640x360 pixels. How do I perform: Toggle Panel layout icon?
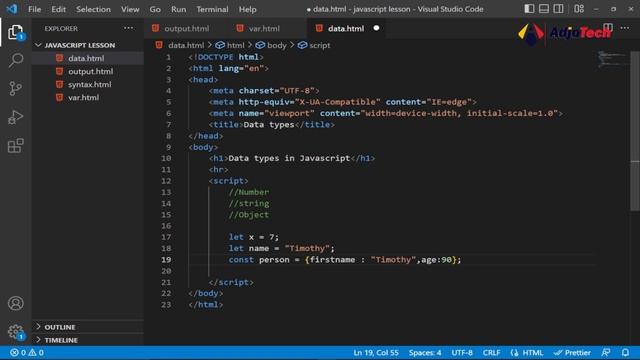[x=544, y=9]
